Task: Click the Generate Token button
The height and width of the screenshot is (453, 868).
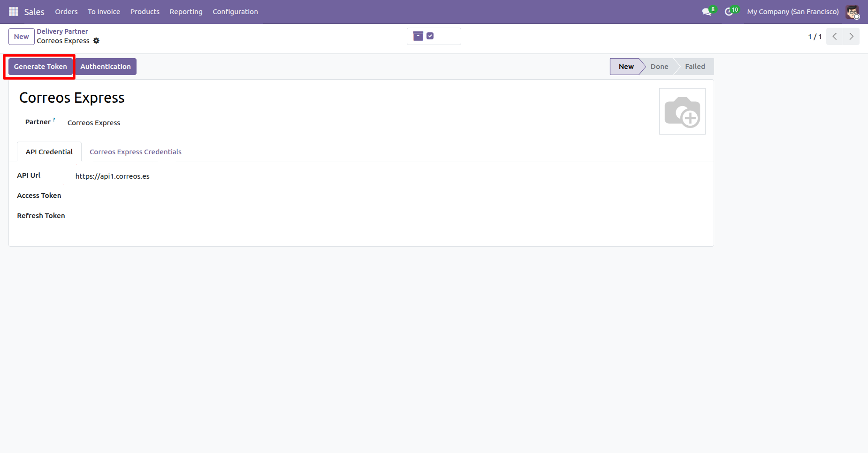Action: click(40, 67)
